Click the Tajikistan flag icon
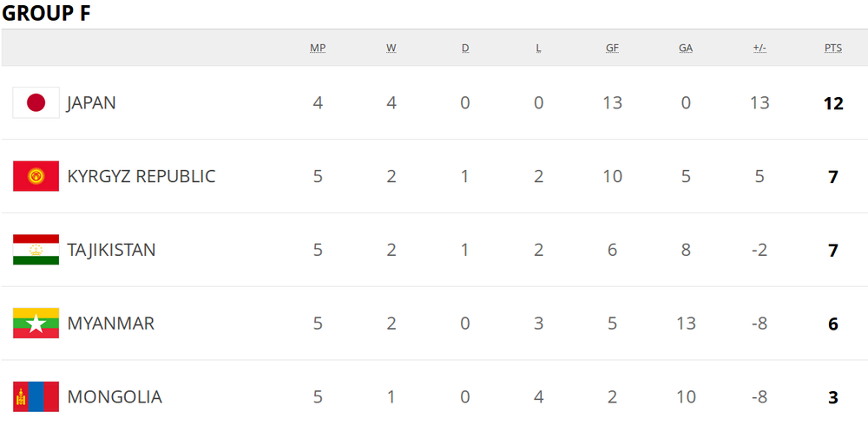868x425 pixels. pyautogui.click(x=36, y=250)
